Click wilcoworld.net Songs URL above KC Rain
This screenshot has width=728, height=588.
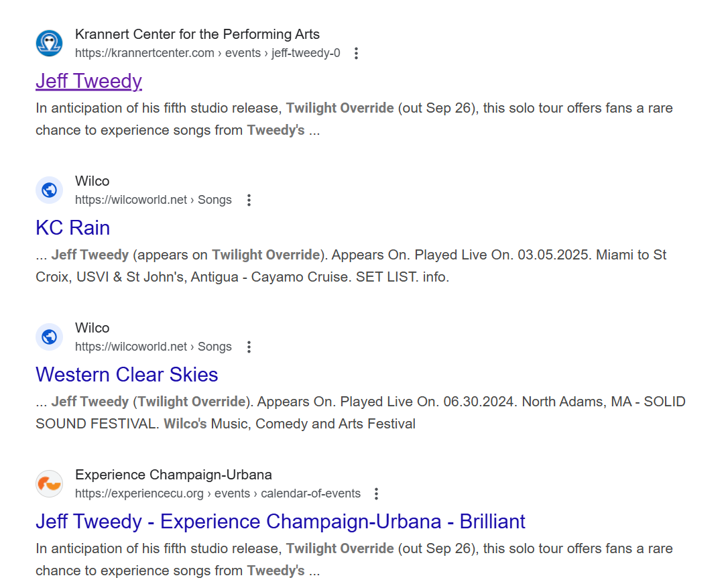pos(154,200)
